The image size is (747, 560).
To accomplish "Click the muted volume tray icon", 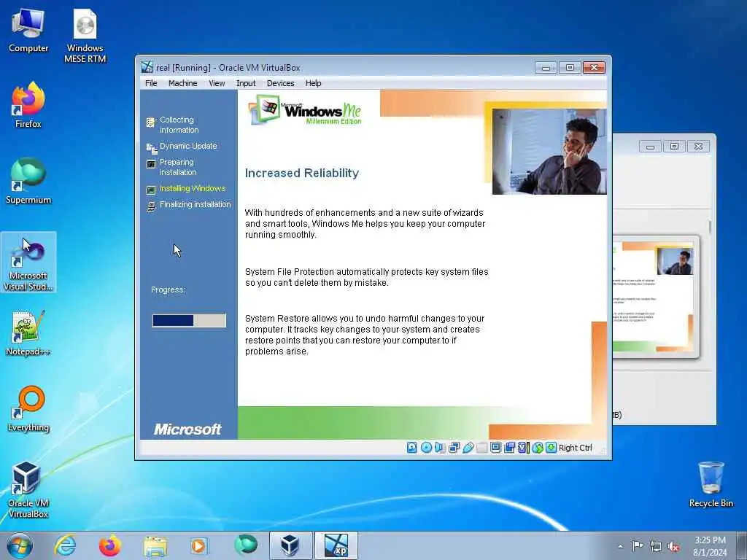I will 673,546.
